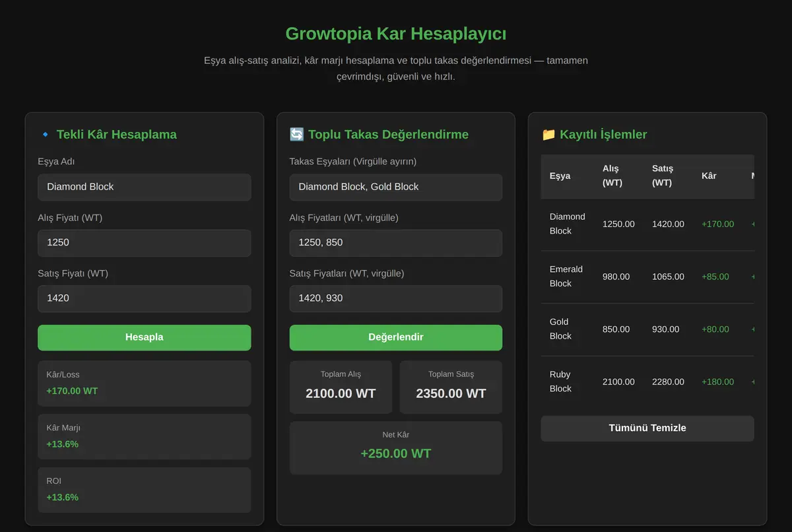Click the Tümünü Temizle button
Image resolution: width=792 pixels, height=532 pixels.
[647, 428]
